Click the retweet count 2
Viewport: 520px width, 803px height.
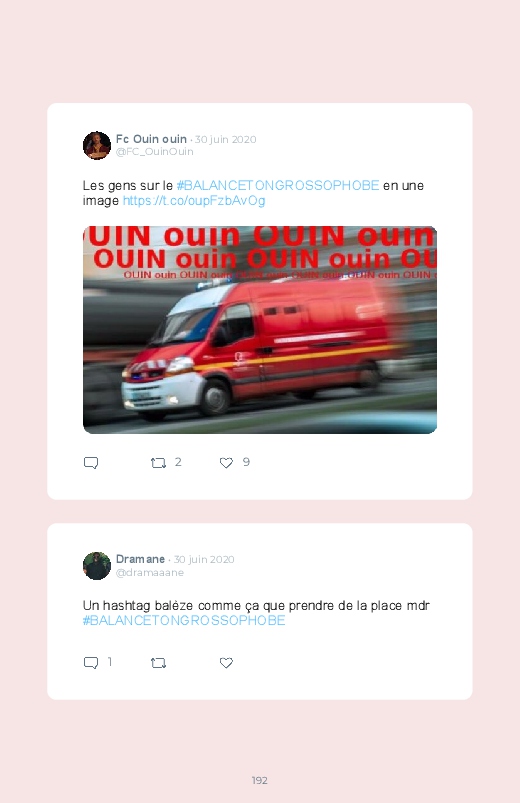click(178, 462)
